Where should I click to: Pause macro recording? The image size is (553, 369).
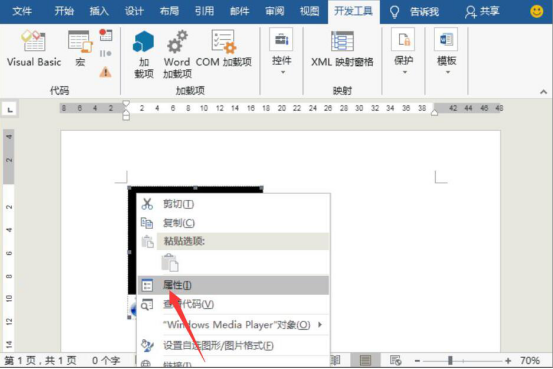tap(105, 54)
